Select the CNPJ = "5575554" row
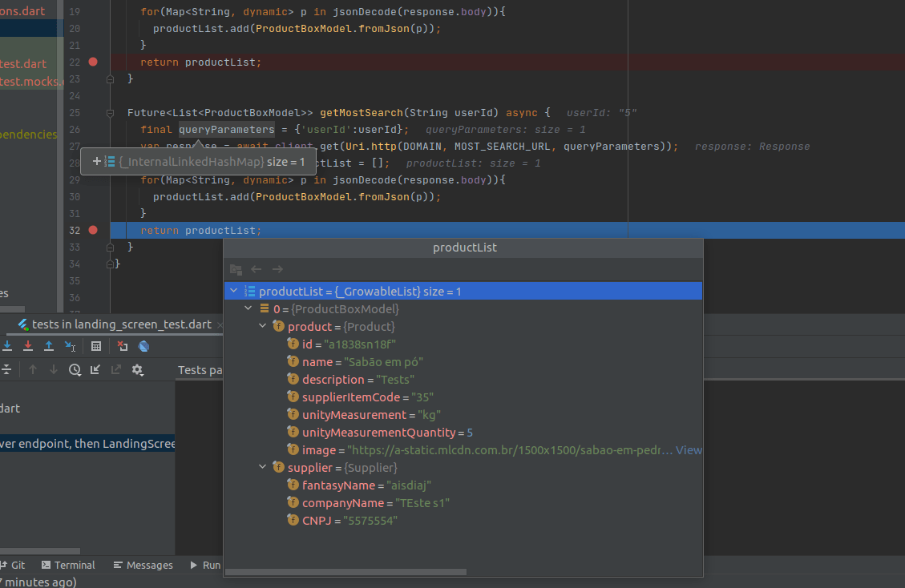 point(463,521)
